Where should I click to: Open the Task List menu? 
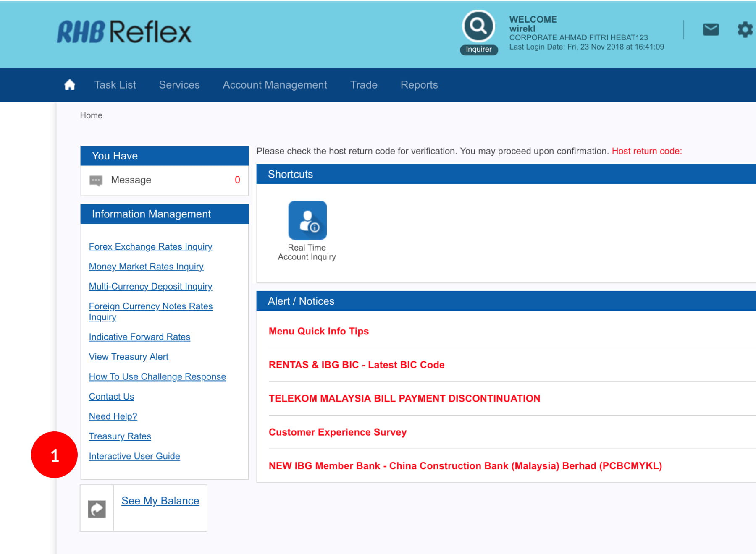tap(115, 85)
